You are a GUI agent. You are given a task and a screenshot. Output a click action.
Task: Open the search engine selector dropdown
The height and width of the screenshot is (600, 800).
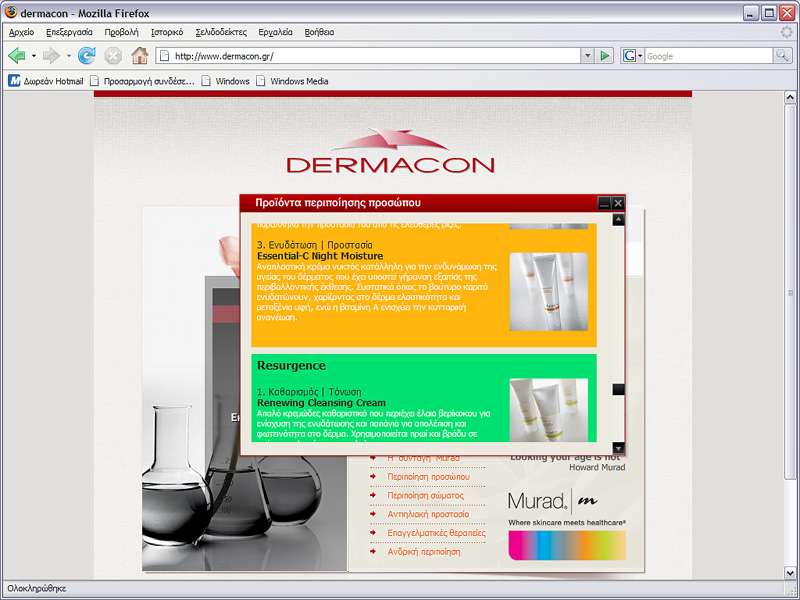(640, 56)
